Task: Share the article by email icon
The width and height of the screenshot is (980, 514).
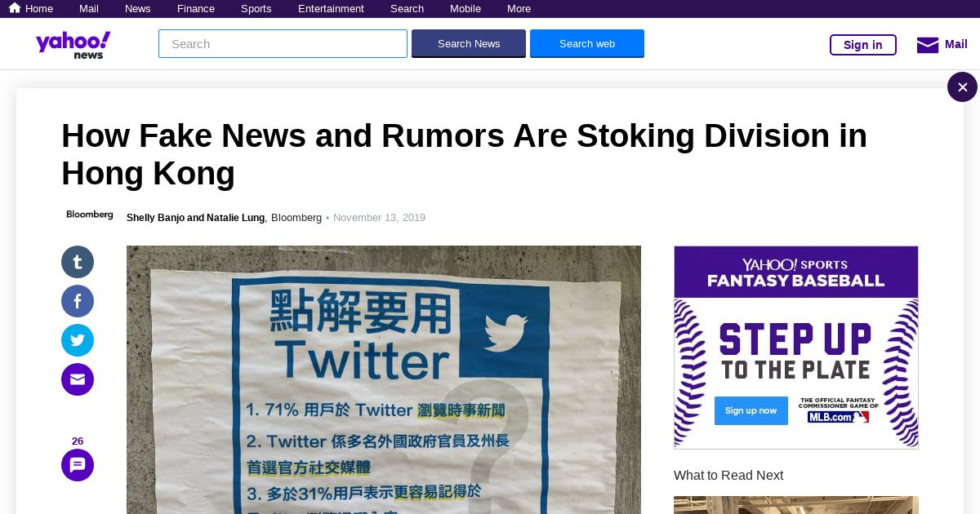Action: point(78,379)
